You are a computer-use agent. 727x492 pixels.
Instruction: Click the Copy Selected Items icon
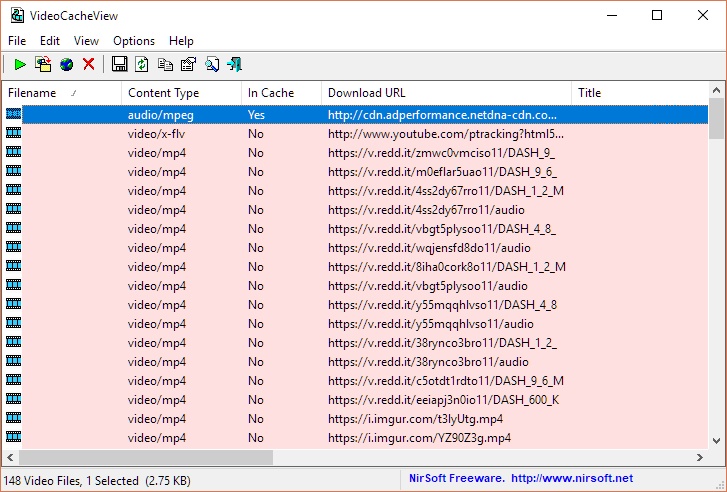(x=165, y=64)
